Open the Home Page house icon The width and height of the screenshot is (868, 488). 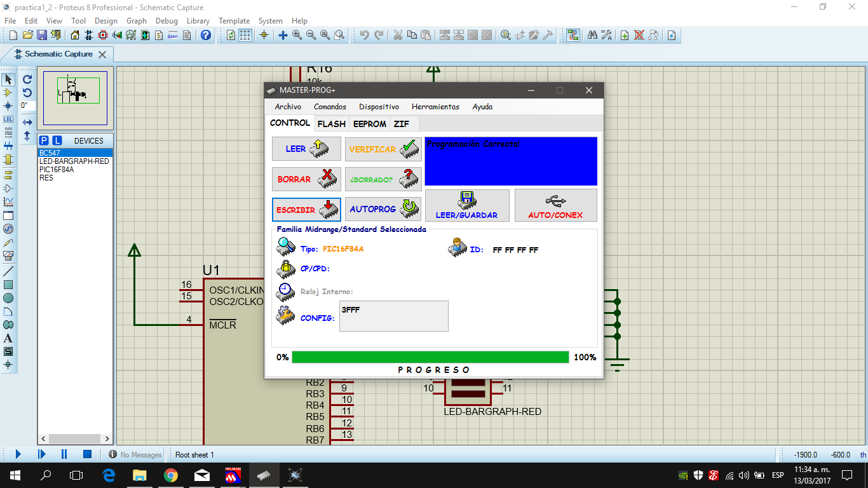tap(75, 35)
